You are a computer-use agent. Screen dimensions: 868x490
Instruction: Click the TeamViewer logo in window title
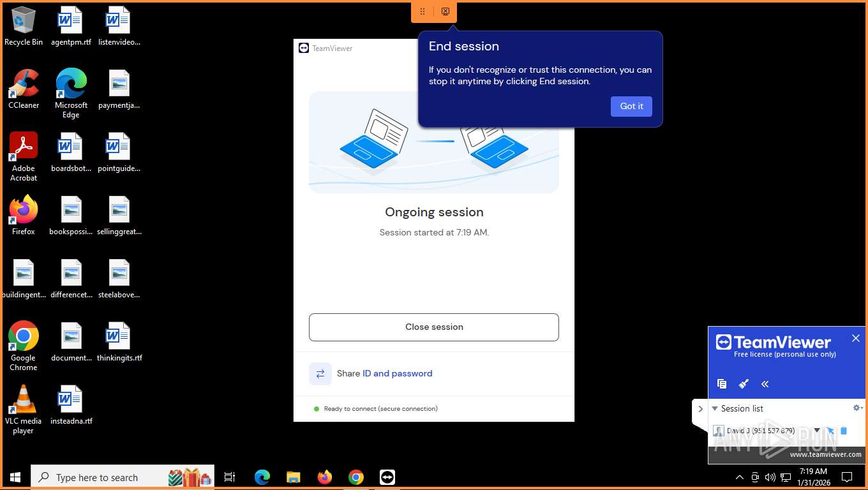304,48
